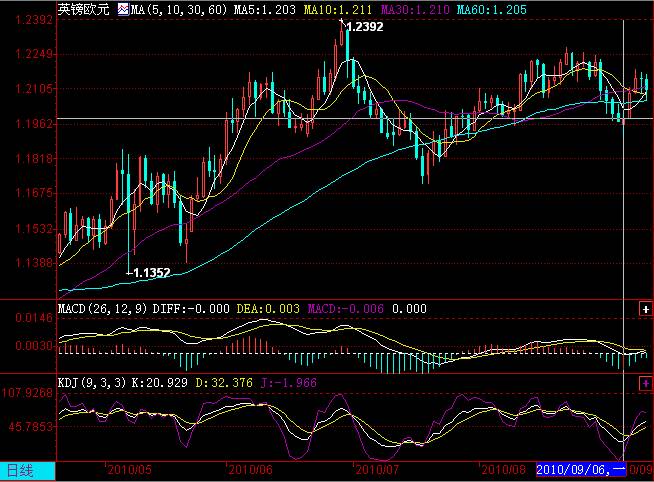Click the 1.2249 price axis label
This screenshot has width=654, height=482.
click(34, 54)
